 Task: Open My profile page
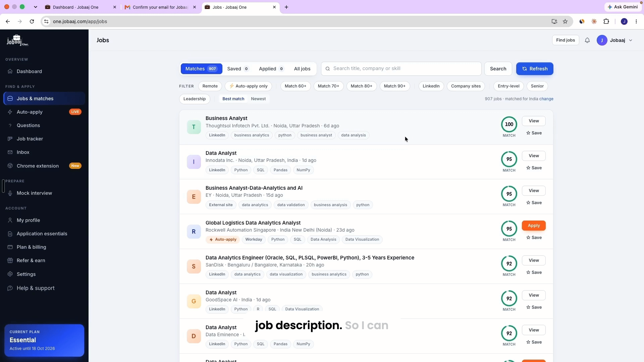pos(44,220)
